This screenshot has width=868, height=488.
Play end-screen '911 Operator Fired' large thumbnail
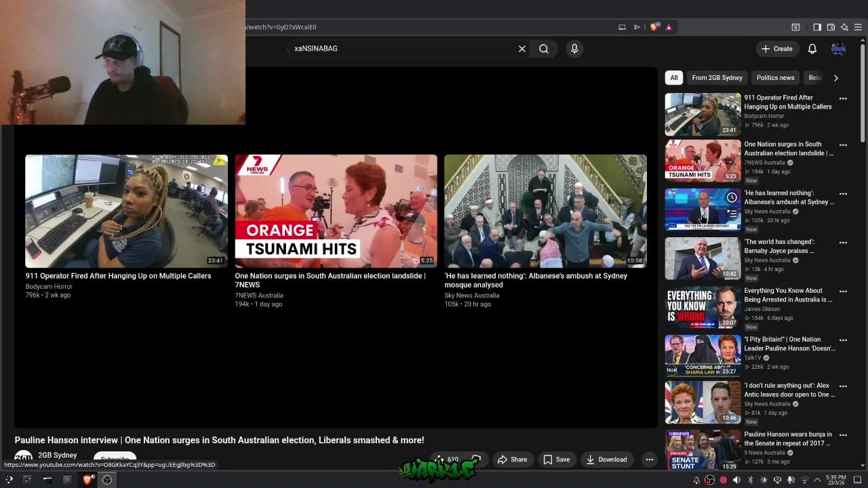click(126, 211)
